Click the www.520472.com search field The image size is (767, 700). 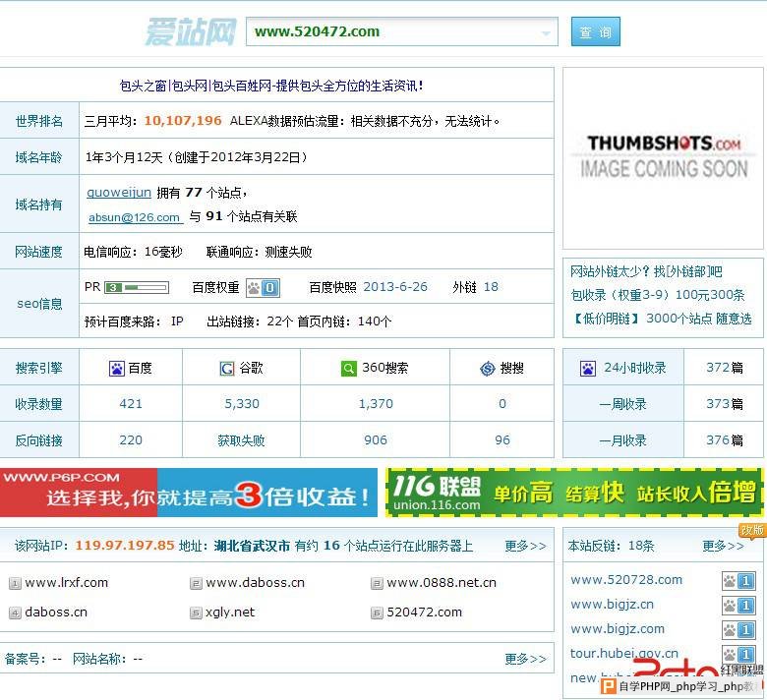[x=401, y=31]
